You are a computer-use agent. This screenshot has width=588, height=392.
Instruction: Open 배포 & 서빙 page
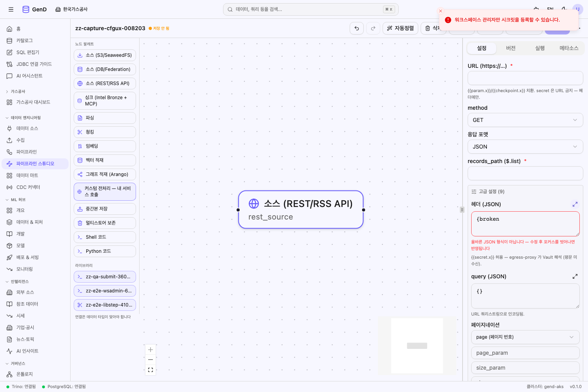pos(35,258)
